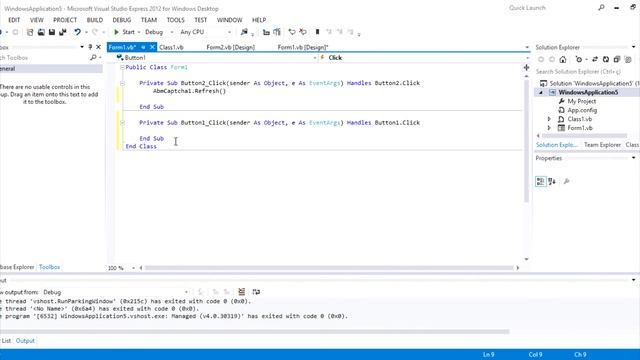Image resolution: width=640 pixels, height=360 pixels.
Task: Switch to Team Explorer tab
Action: tap(602, 144)
